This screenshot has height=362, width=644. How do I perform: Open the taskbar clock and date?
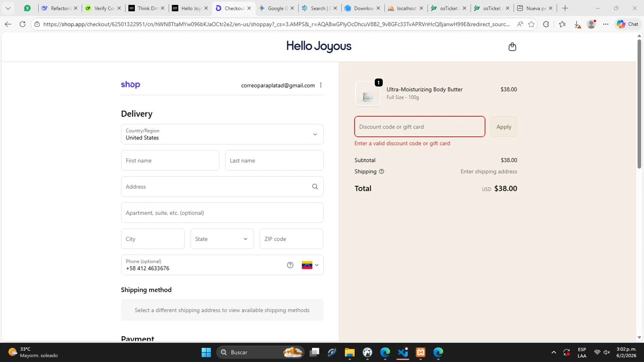[626, 352]
